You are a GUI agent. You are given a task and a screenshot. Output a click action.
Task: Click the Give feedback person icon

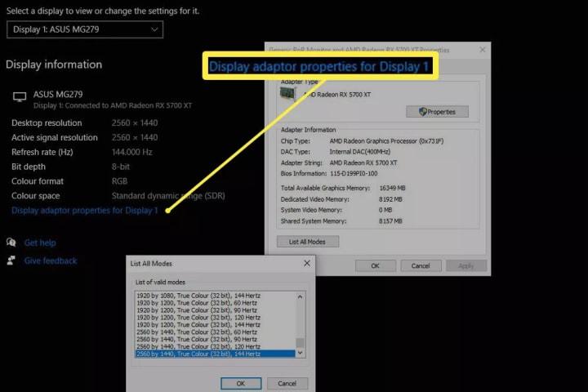coord(11,261)
